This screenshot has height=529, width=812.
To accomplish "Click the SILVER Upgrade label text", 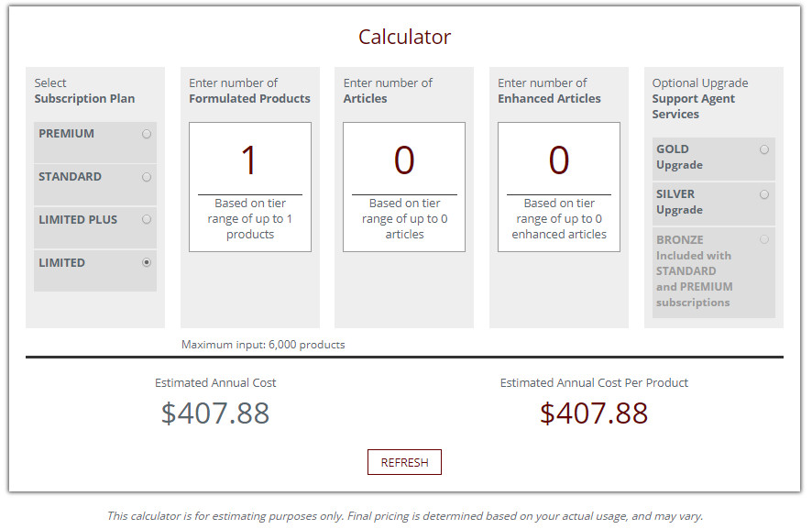I will [x=679, y=202].
